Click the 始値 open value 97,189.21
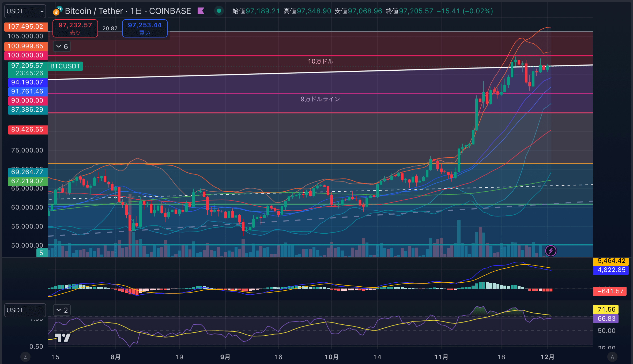Image resolution: width=633 pixels, height=364 pixels. [263, 11]
